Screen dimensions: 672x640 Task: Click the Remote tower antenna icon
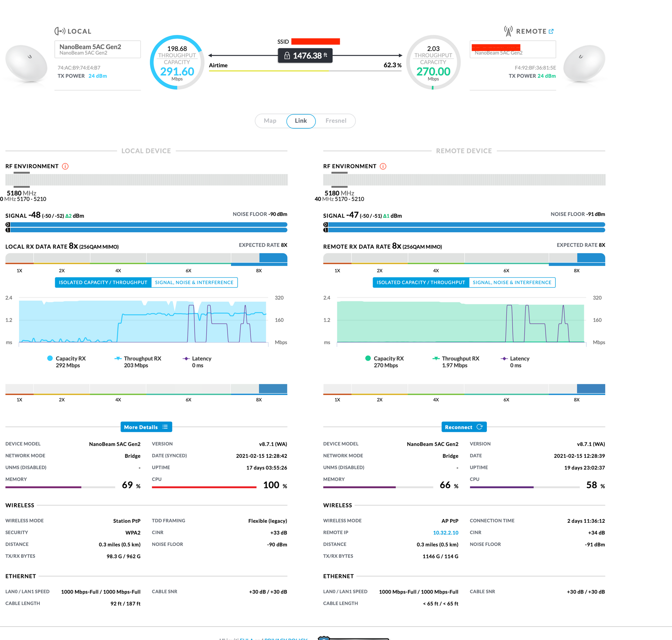[508, 31]
